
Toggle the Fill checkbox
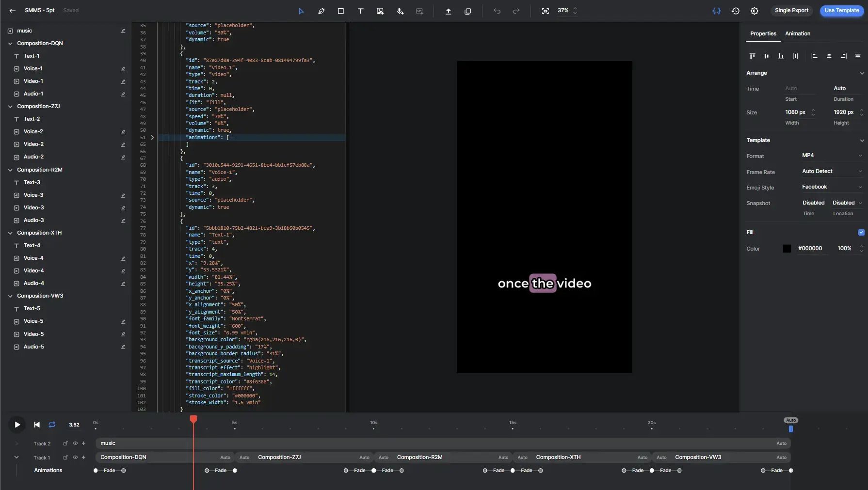click(x=861, y=233)
